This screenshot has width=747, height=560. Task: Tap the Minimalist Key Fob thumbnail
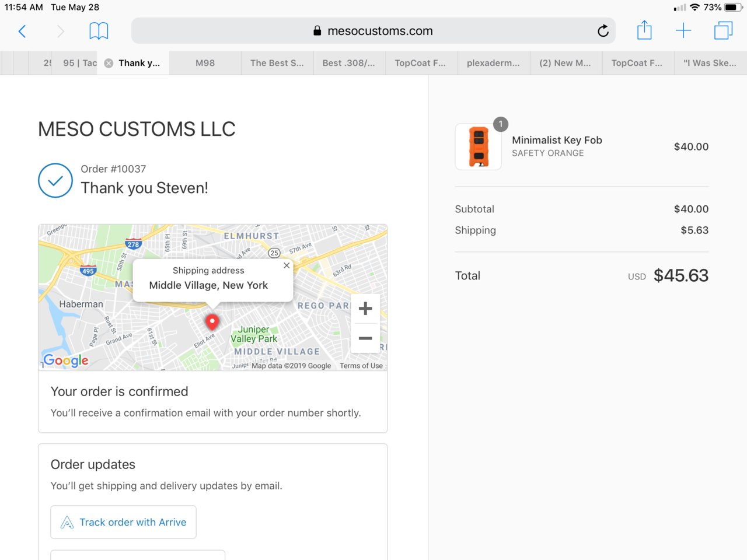478,147
